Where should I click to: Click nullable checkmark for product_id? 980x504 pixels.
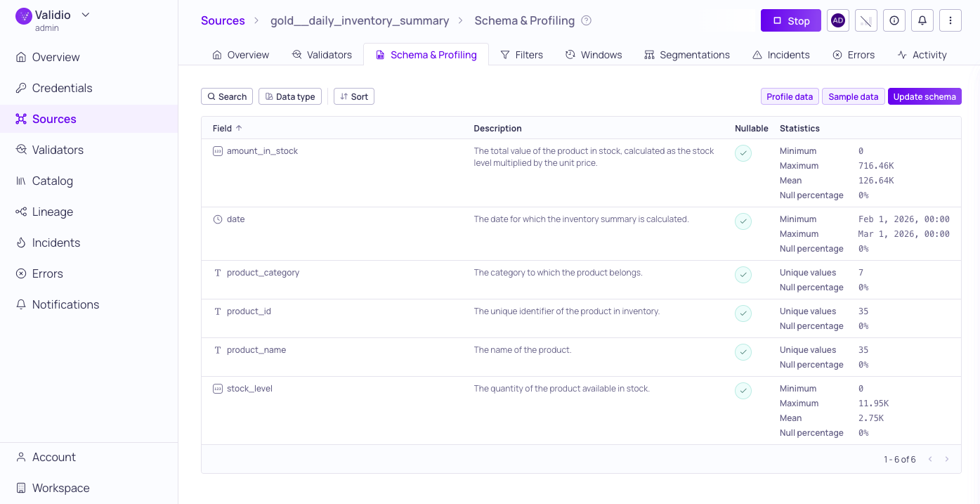pyautogui.click(x=743, y=314)
